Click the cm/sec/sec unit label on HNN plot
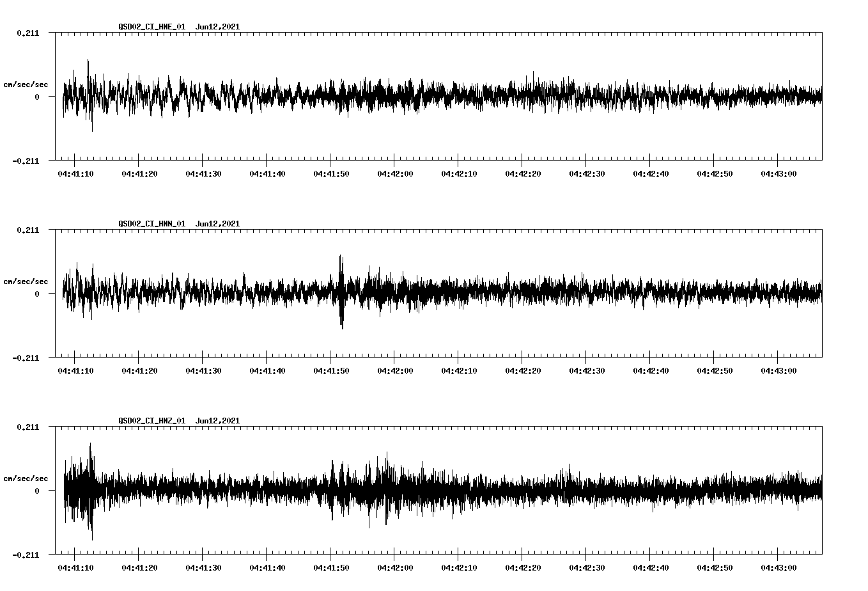Viewport: 868px width, 591px height. [26, 281]
